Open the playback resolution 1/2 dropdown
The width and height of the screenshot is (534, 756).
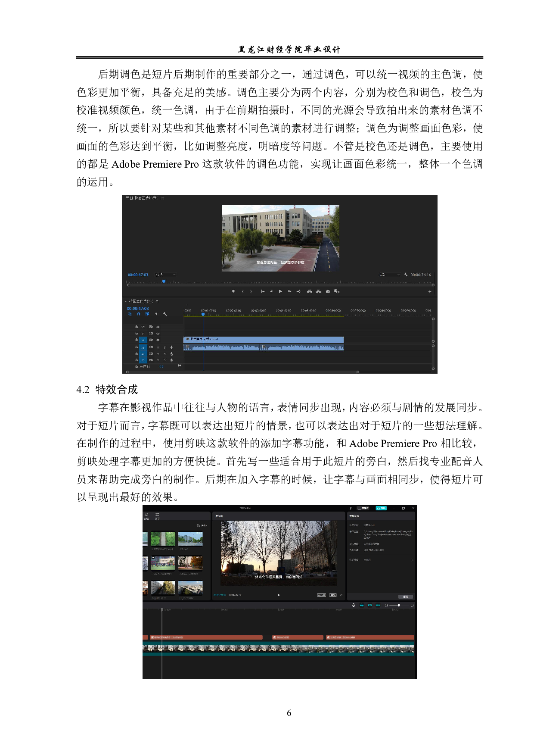point(389,275)
